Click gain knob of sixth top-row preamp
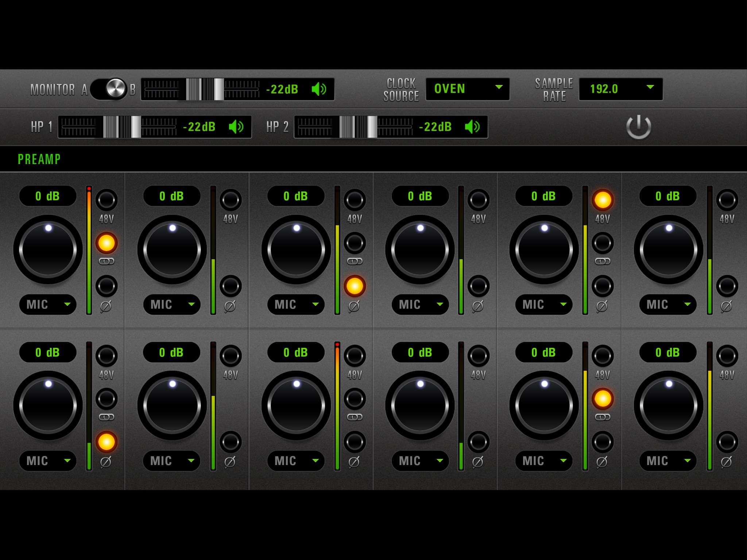 click(668, 250)
